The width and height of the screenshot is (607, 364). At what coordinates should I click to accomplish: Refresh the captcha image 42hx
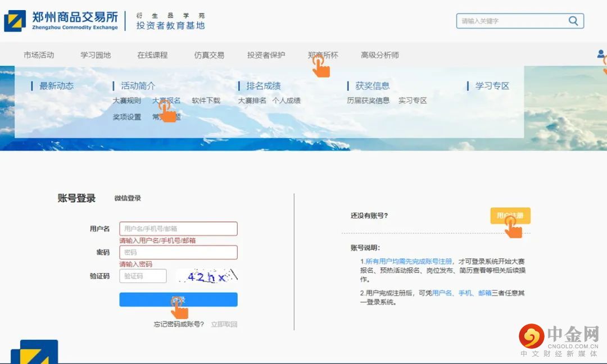[207, 276]
